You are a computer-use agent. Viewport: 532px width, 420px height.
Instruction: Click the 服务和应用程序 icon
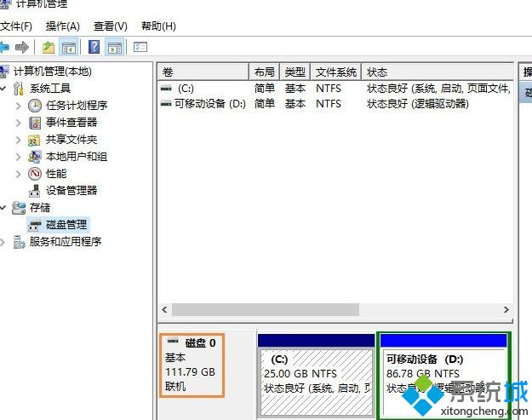tap(19, 242)
